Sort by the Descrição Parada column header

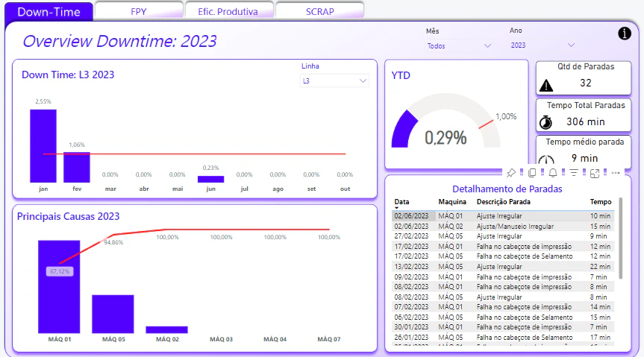point(504,202)
